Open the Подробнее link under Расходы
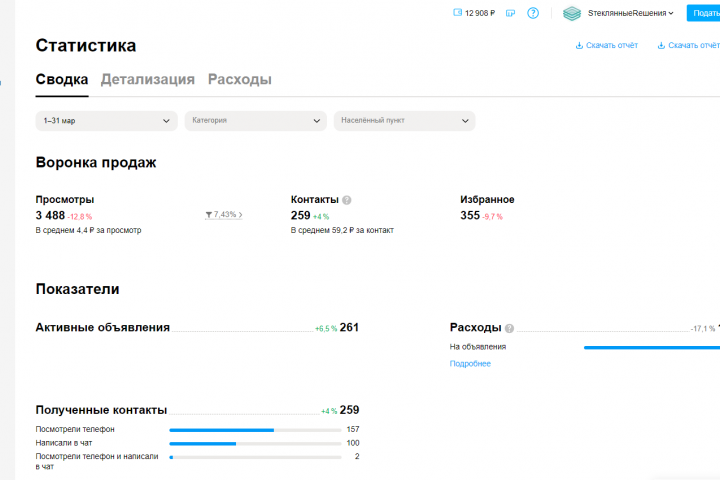Screen dimensions: 720x480 point(470,363)
